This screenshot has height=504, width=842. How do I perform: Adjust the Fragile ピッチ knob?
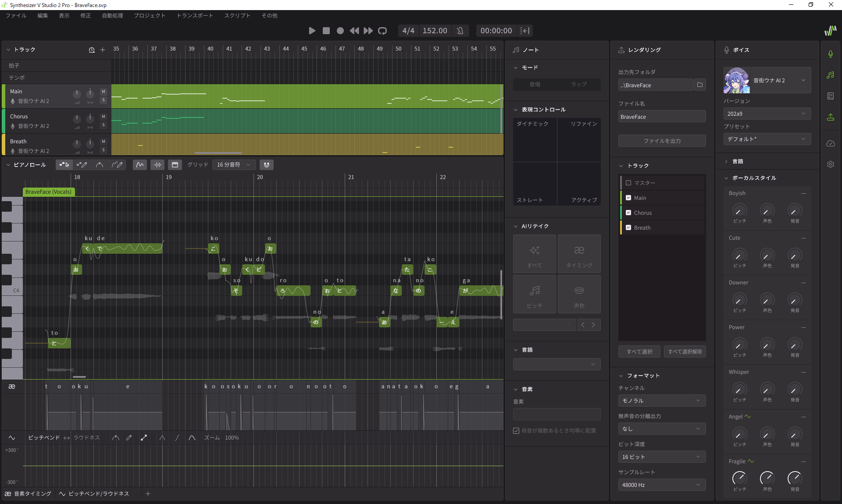(739, 478)
